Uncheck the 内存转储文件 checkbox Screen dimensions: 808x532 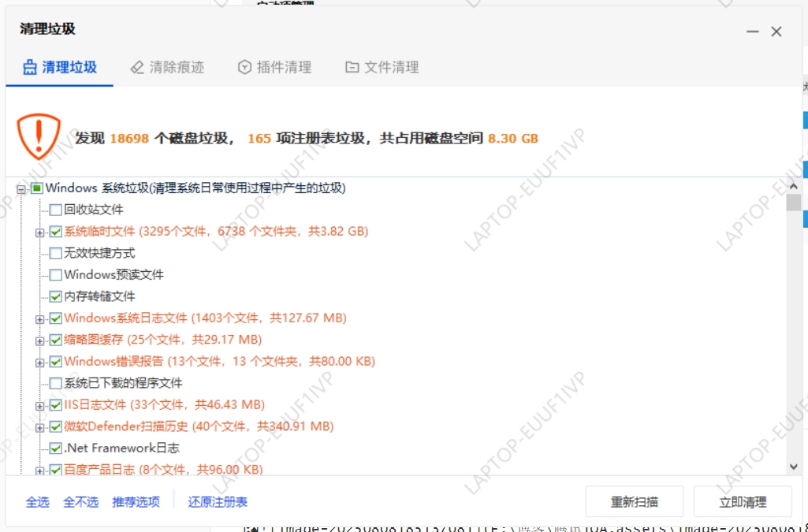[56, 296]
